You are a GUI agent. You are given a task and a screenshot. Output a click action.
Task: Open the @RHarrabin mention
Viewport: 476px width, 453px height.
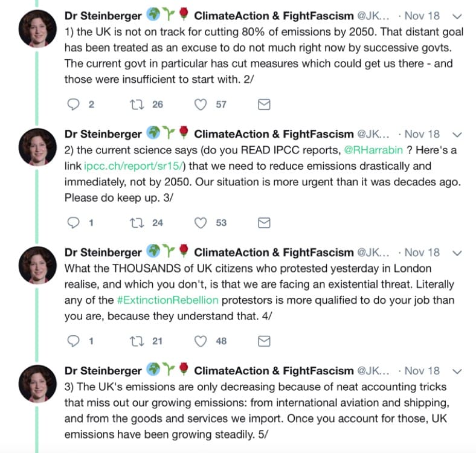[x=373, y=150]
